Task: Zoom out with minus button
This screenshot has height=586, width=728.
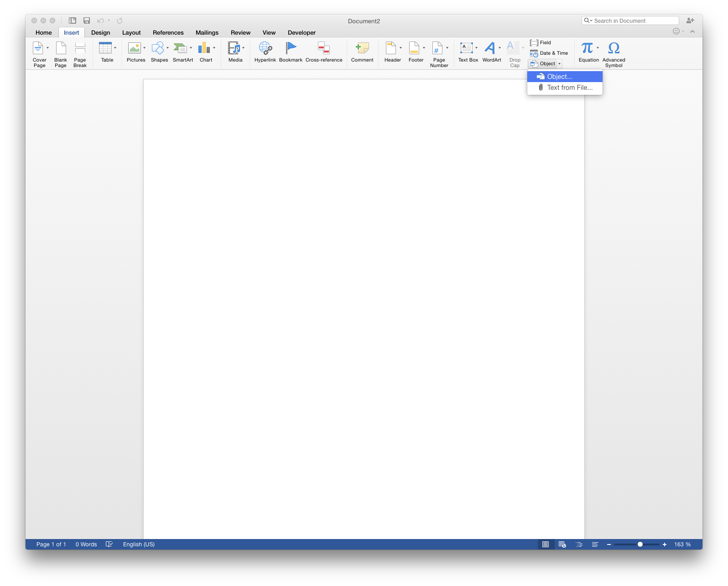Action: tap(608, 545)
